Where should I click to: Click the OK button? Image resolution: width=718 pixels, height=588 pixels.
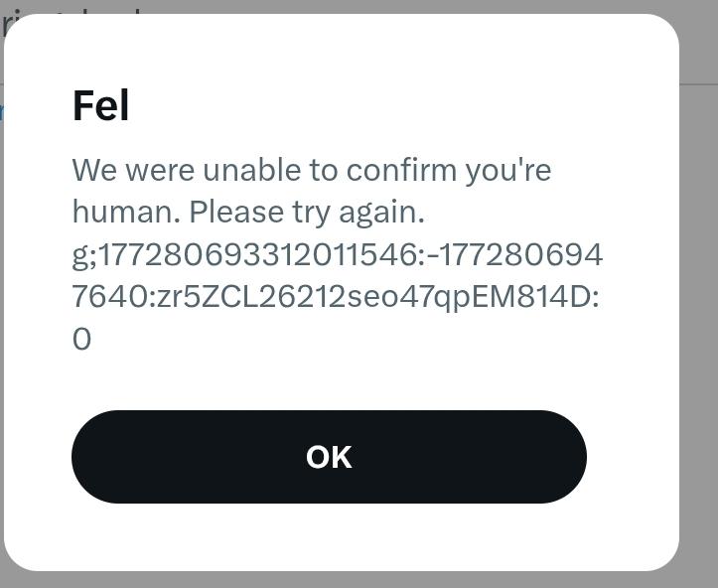coord(329,457)
